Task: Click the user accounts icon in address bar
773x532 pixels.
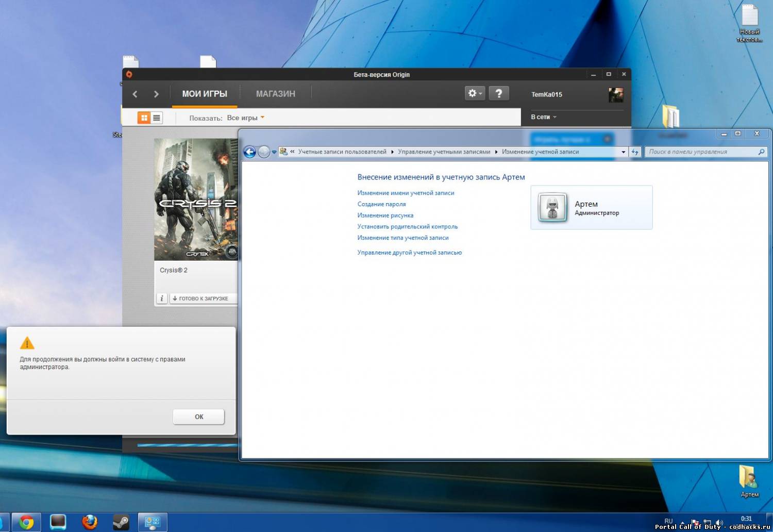Action: tap(283, 152)
